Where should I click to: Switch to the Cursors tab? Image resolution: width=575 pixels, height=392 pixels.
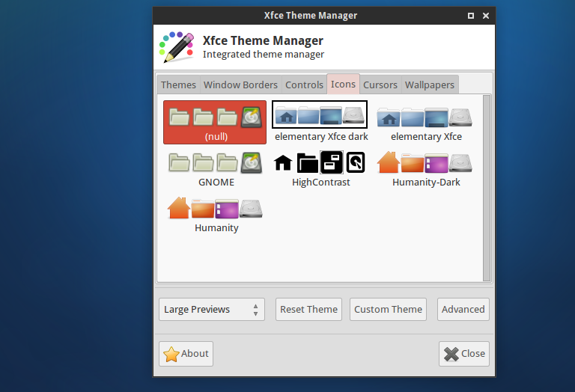[x=380, y=85]
